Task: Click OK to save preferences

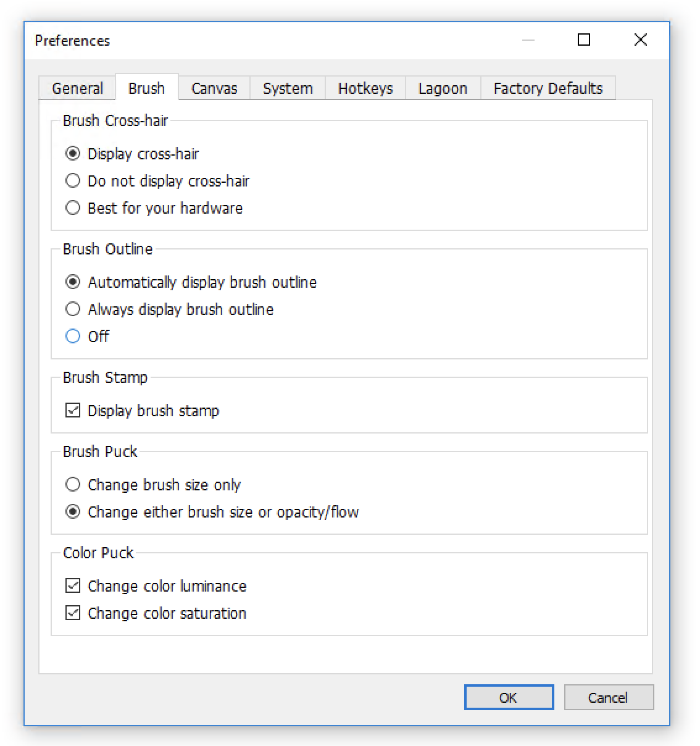Action: click(x=508, y=697)
